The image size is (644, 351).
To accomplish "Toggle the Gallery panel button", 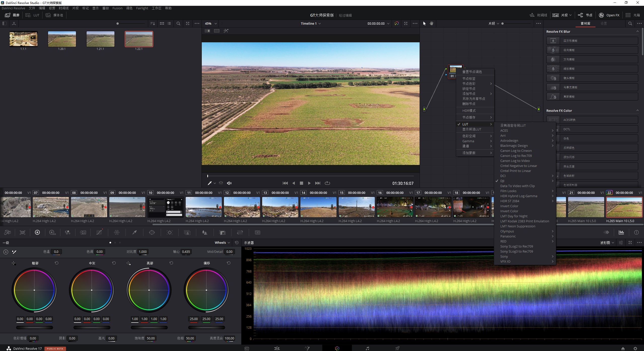I will pyautogui.click(x=12, y=15).
